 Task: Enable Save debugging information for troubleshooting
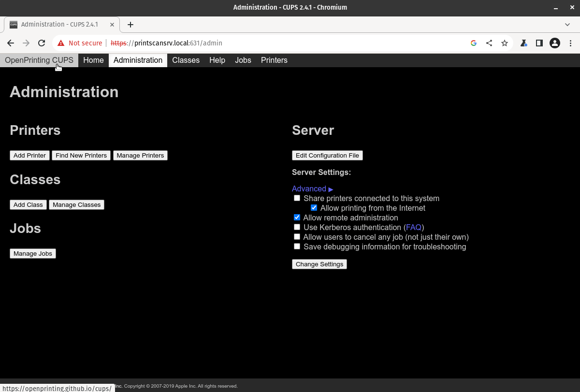pos(297,247)
